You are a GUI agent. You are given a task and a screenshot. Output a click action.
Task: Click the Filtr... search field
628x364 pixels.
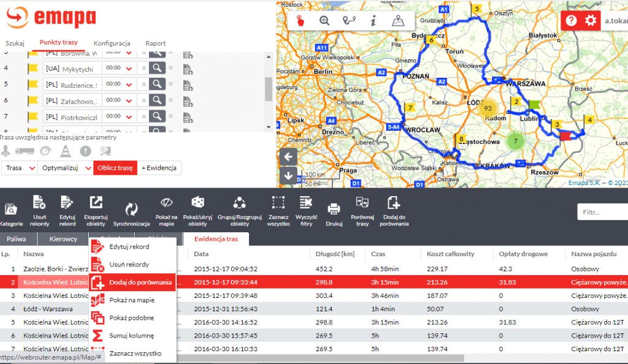[x=602, y=213]
